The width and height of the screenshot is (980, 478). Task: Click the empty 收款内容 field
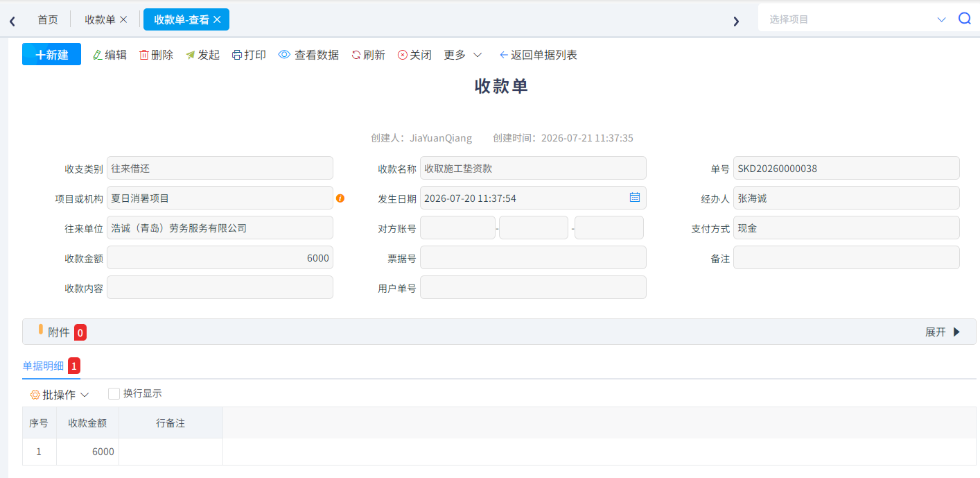[220, 287]
